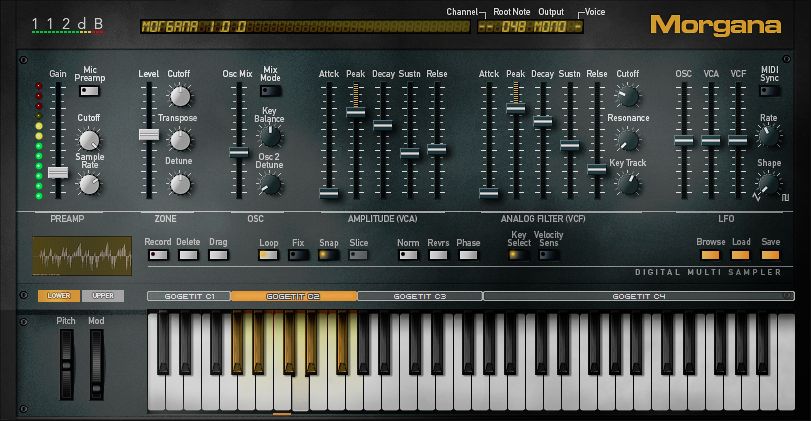Screen dimensions: 811x421
Task: Click the LFO Shape knob
Action: click(769, 185)
